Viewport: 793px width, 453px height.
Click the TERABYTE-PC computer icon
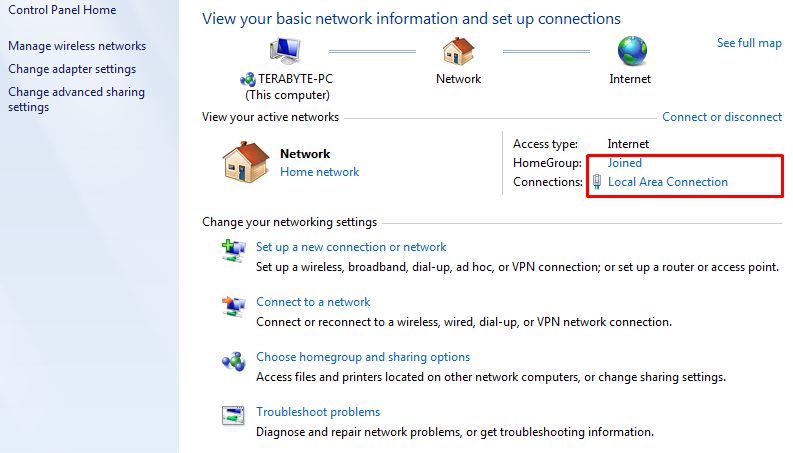tap(285, 51)
